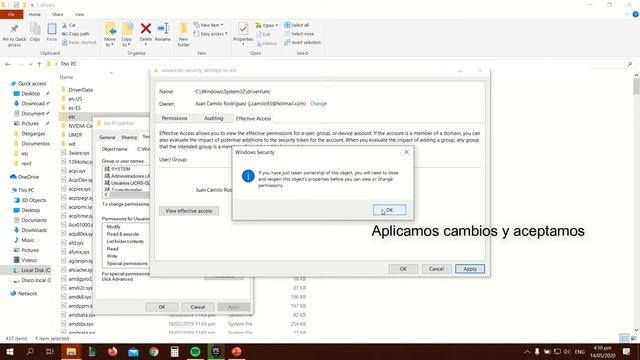Click the Up directory arrow
640x360 pixels.
39,64
